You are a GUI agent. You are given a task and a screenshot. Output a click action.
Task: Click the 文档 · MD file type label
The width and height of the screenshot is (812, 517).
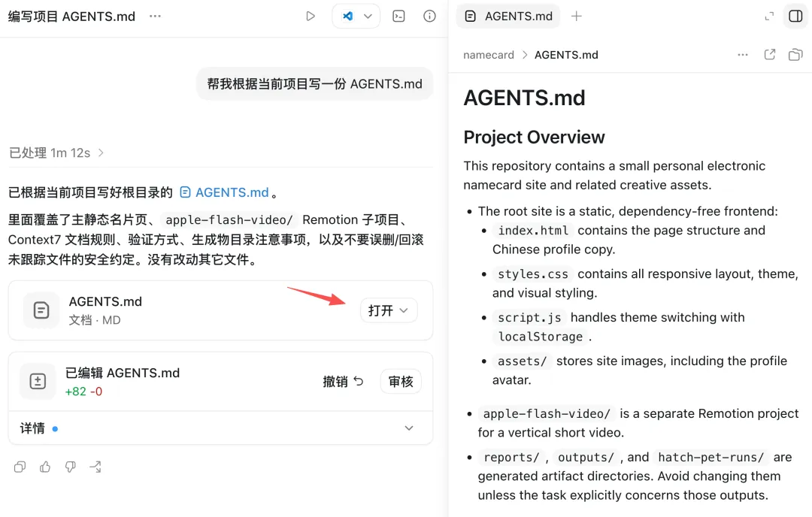pos(95,320)
